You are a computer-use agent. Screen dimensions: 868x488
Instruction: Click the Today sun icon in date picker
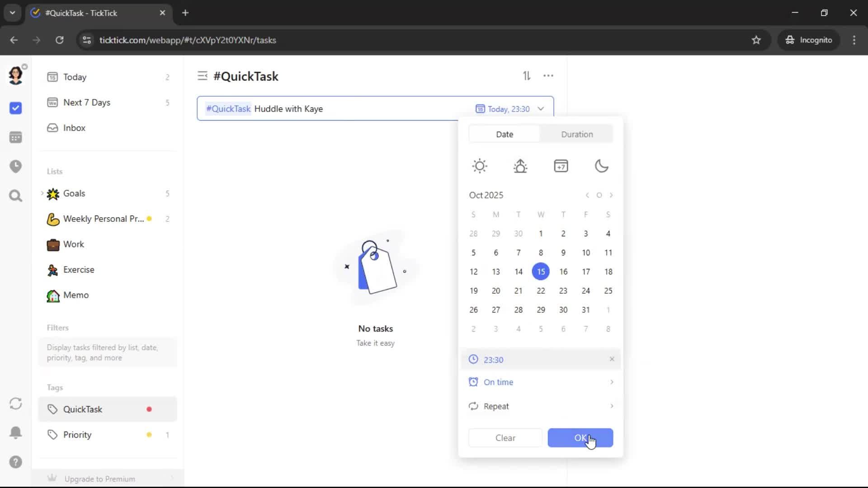tap(480, 166)
